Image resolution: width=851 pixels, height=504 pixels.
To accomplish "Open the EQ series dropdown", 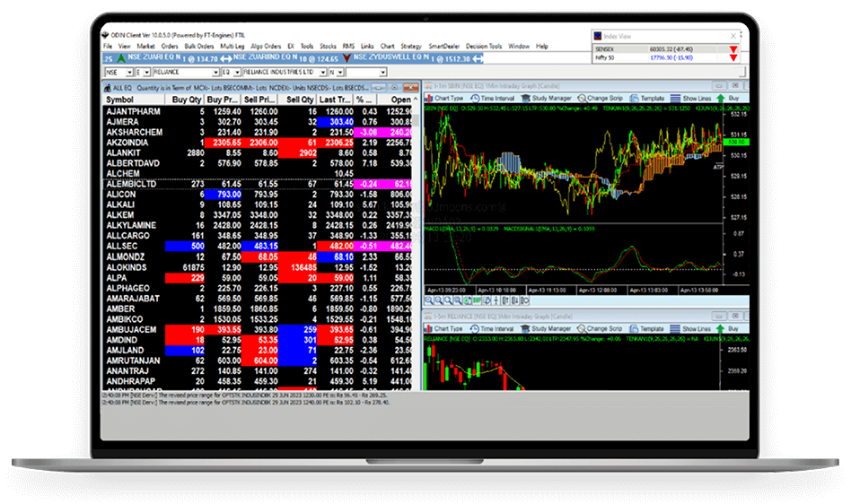I will click(x=237, y=72).
